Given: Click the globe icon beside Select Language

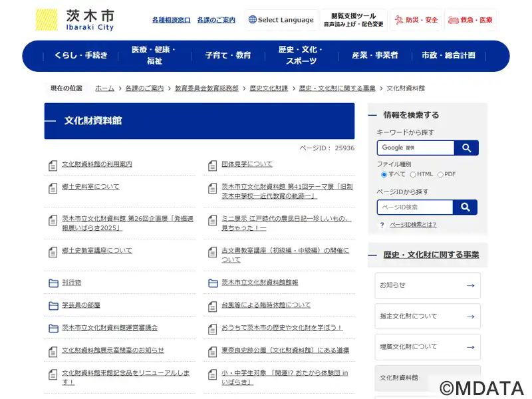Looking at the screenshot, I should pyautogui.click(x=253, y=20).
